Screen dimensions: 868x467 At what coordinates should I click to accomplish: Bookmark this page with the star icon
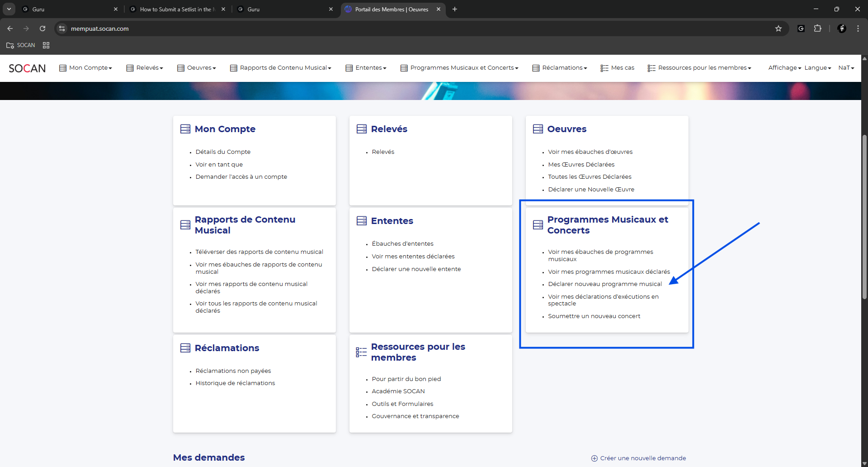[778, 29]
